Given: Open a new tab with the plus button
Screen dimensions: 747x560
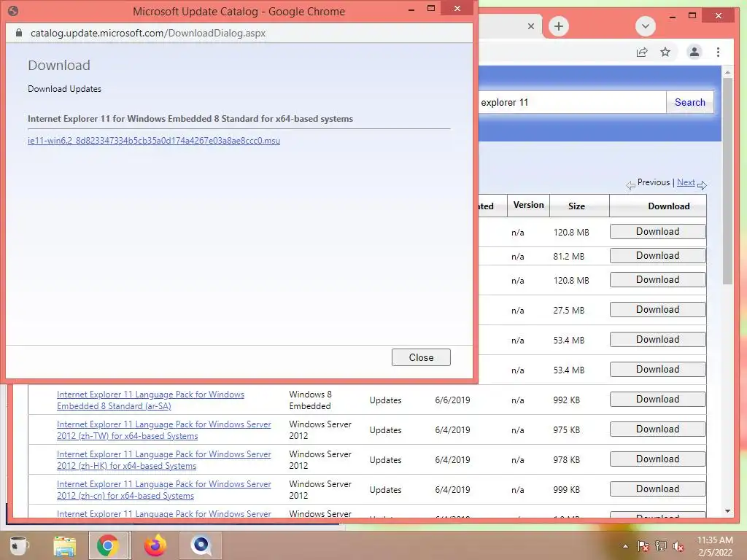Looking at the screenshot, I should [558, 26].
